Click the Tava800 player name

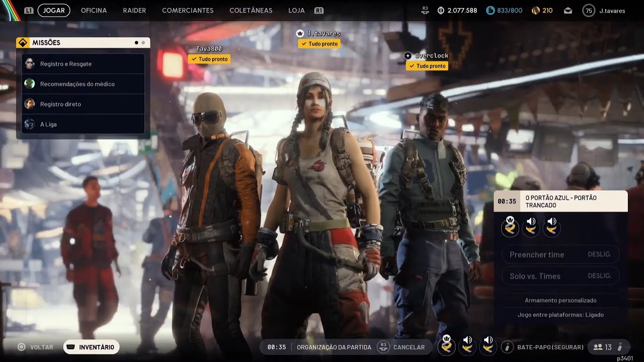(x=209, y=49)
